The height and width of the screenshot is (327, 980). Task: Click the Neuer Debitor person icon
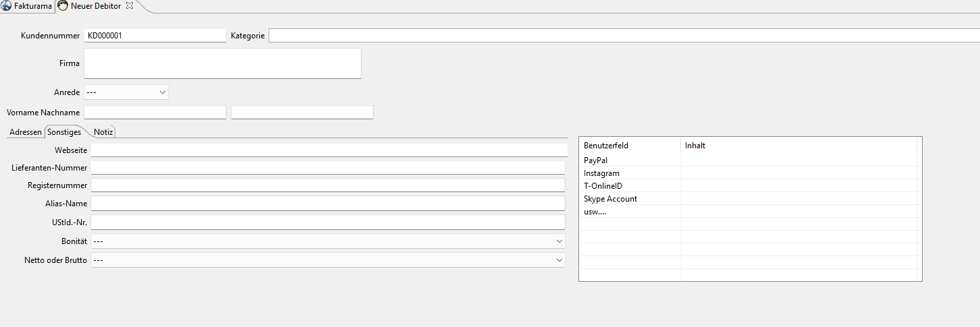[x=63, y=6]
